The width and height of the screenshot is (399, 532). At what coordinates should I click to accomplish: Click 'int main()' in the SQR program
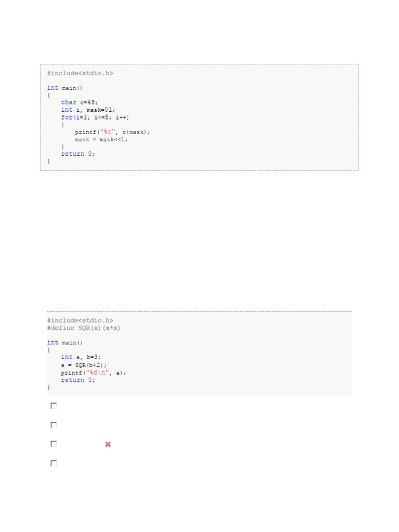point(65,343)
